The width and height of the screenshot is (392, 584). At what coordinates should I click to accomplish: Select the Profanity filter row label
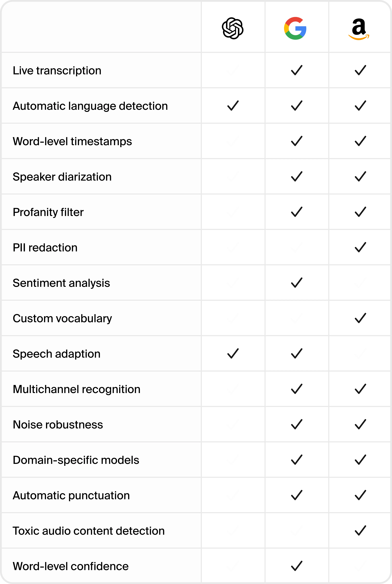click(48, 212)
